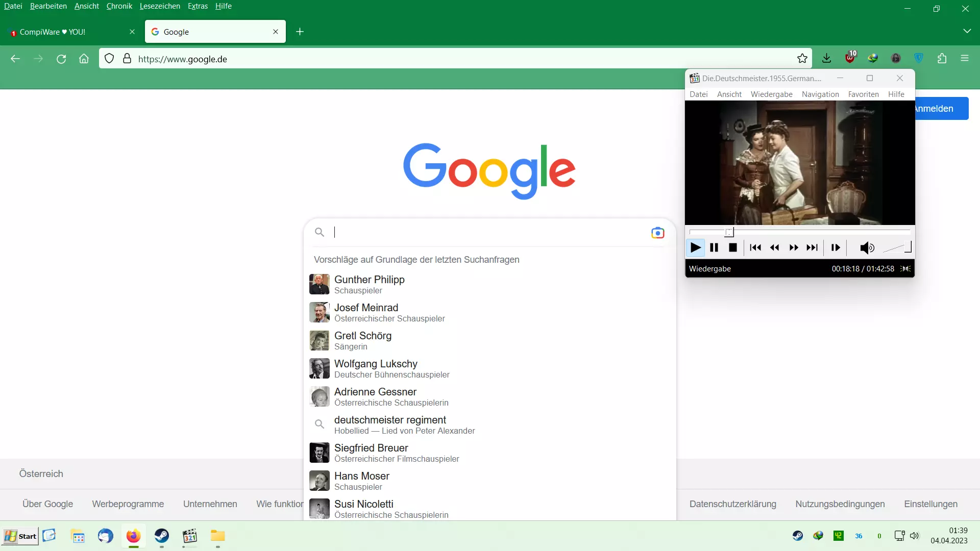
Task: Open the uBlock extension icon with badge 10
Action: (850, 58)
